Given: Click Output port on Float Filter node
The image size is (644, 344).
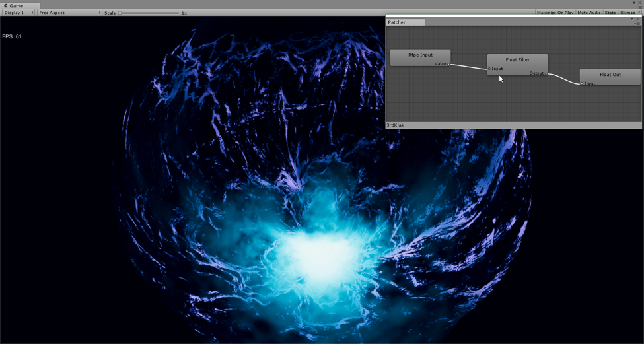Looking at the screenshot, I should click(x=546, y=73).
